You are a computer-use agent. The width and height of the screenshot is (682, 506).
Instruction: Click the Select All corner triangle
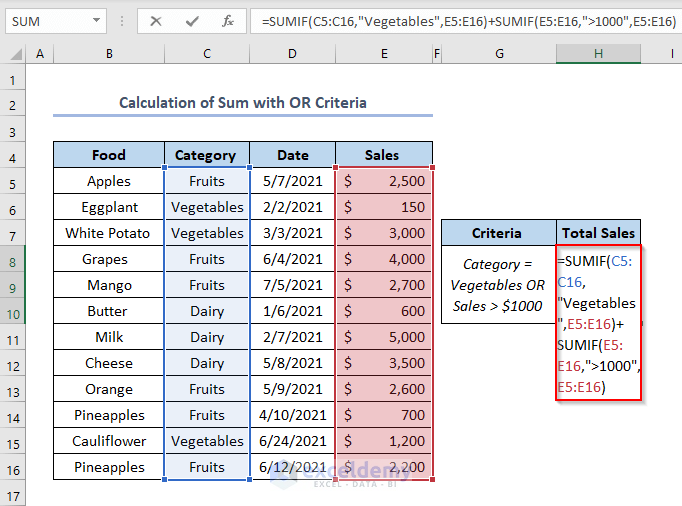point(16,54)
